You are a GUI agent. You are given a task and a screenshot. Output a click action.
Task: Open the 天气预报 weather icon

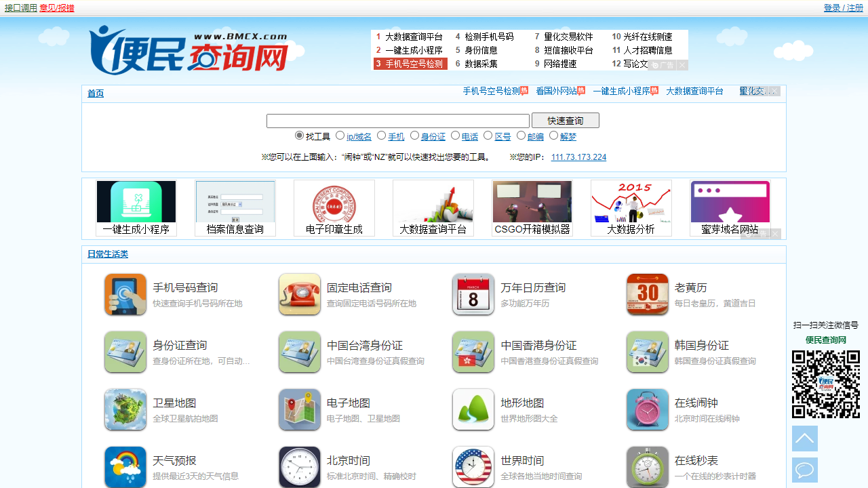pos(125,467)
